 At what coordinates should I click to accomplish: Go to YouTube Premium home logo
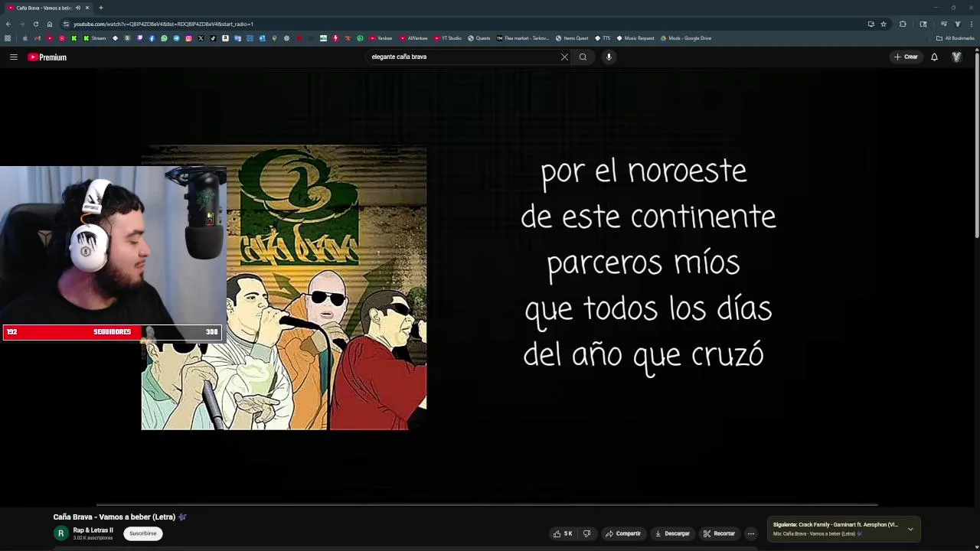click(47, 57)
